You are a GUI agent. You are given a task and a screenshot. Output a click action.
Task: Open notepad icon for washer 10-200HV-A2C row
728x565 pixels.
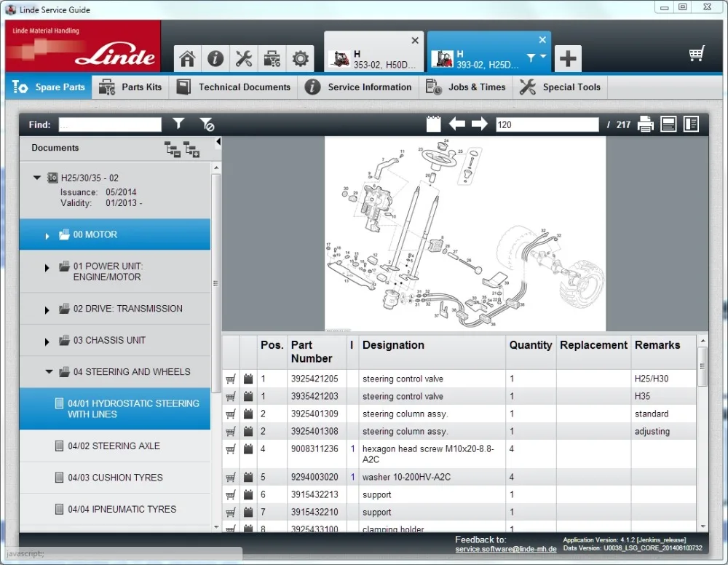[x=248, y=478]
